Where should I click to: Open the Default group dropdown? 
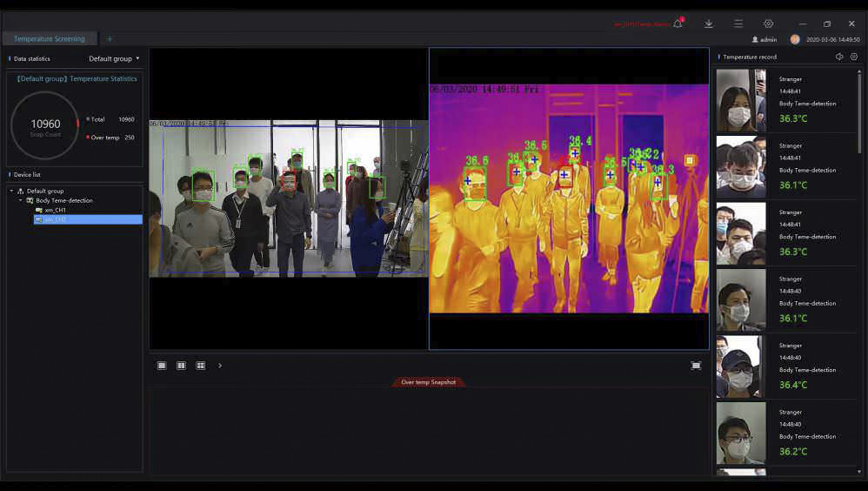click(x=114, y=58)
